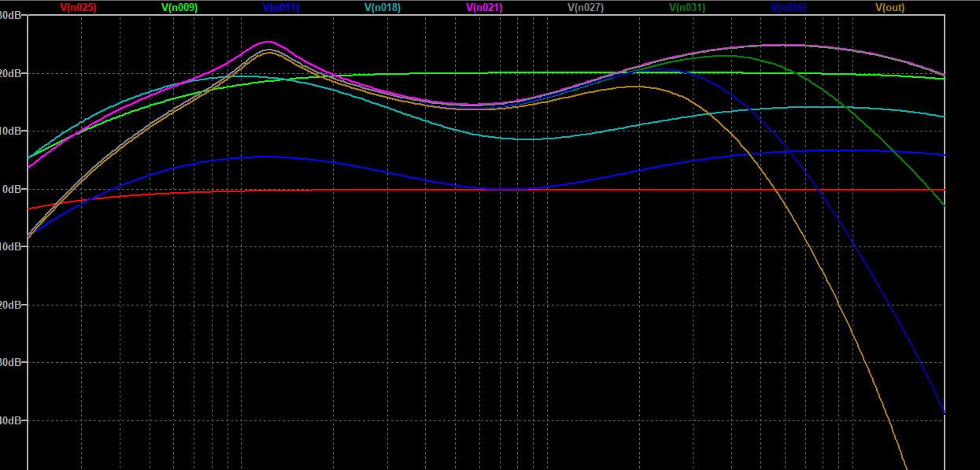Select the dark green V(n031) trace label
This screenshot has width=980, height=470.
tap(687, 7)
